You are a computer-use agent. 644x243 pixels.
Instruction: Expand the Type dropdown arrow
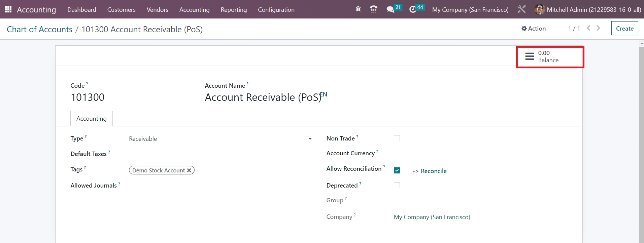[310, 139]
